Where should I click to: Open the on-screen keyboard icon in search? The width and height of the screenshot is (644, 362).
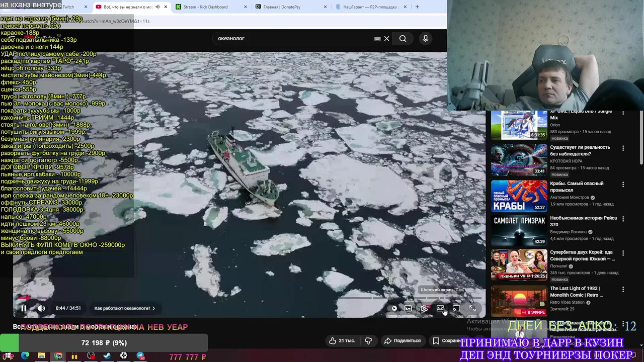point(377,38)
